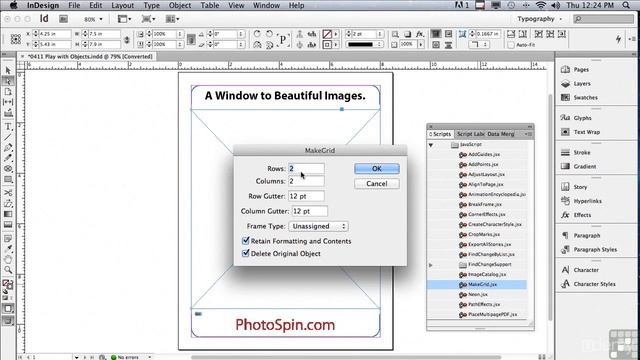
Task: Uncheck Delete Original Object
Action: (x=246, y=253)
